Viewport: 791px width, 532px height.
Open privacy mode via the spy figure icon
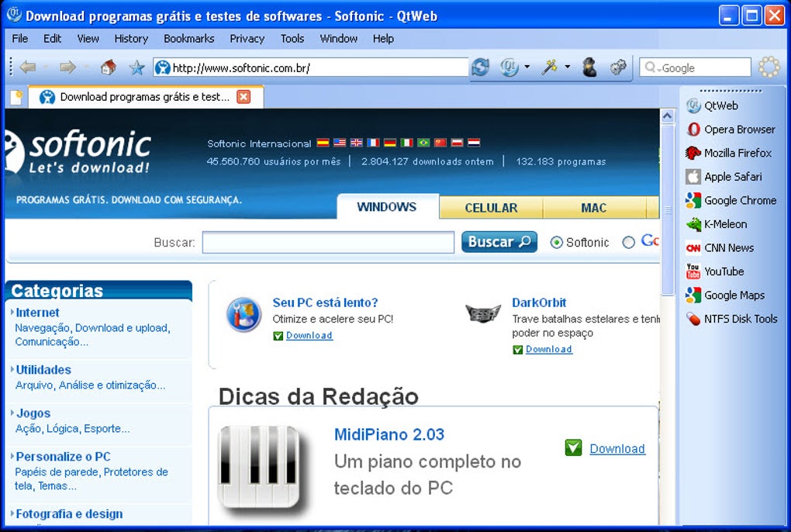(589, 67)
